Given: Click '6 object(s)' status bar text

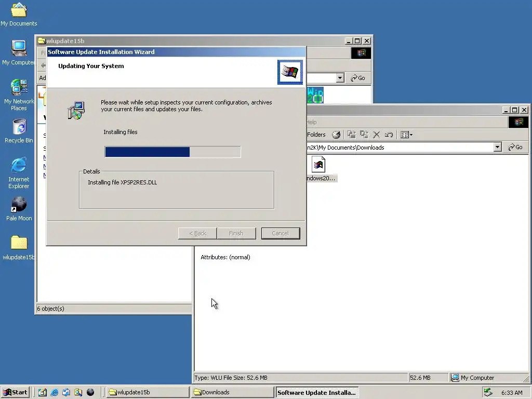Looking at the screenshot, I should 50,309.
